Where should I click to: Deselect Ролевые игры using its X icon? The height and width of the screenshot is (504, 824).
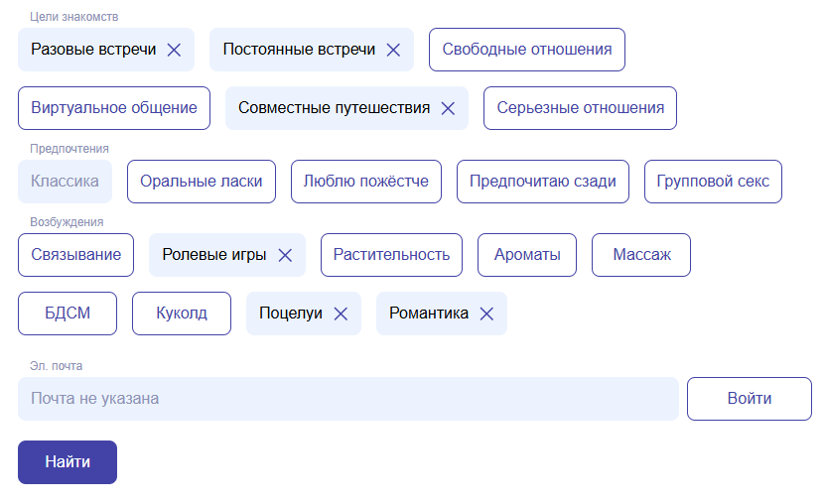(x=285, y=255)
